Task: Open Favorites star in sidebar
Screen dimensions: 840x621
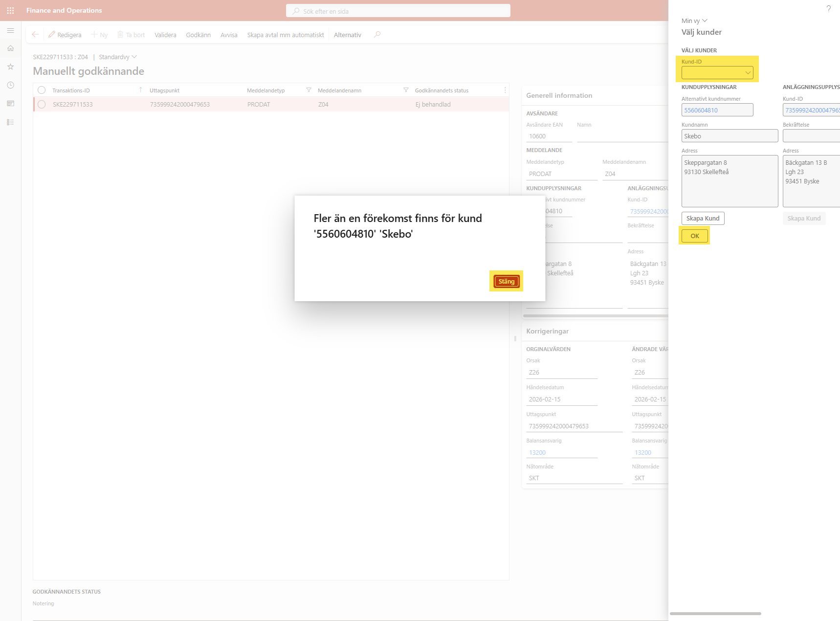Action: tap(10, 67)
